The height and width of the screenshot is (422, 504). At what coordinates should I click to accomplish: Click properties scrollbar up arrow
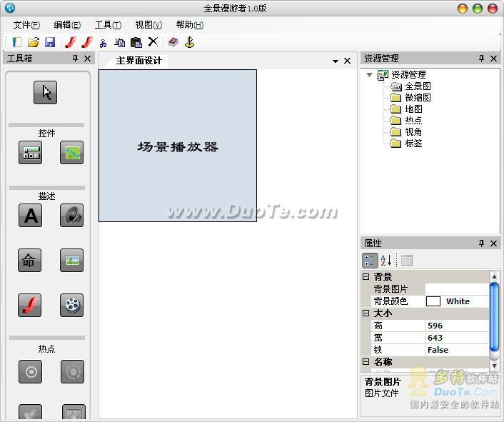point(494,276)
